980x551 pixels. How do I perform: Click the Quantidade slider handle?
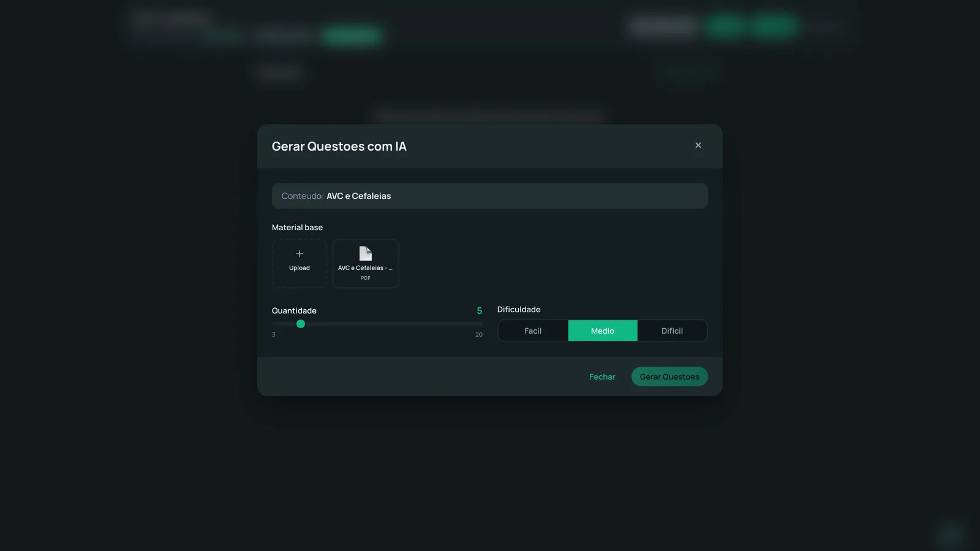point(301,324)
